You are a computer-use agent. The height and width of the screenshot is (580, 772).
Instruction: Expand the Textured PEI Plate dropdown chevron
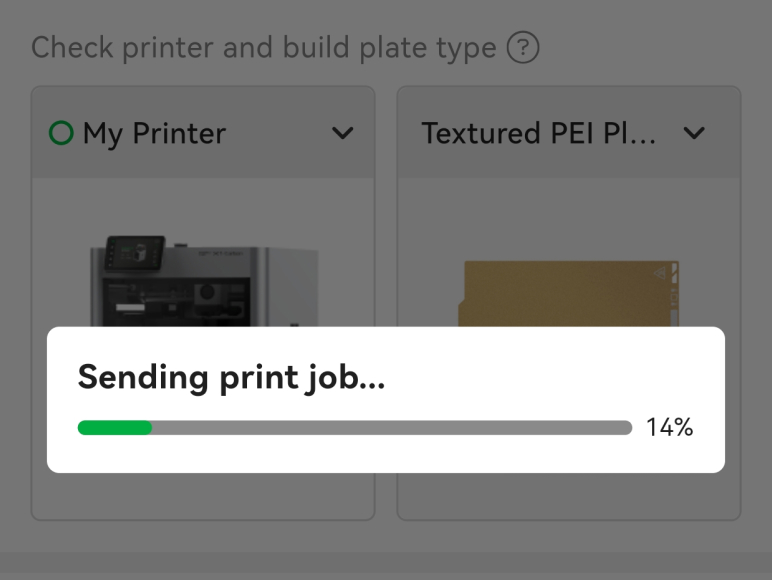point(693,133)
